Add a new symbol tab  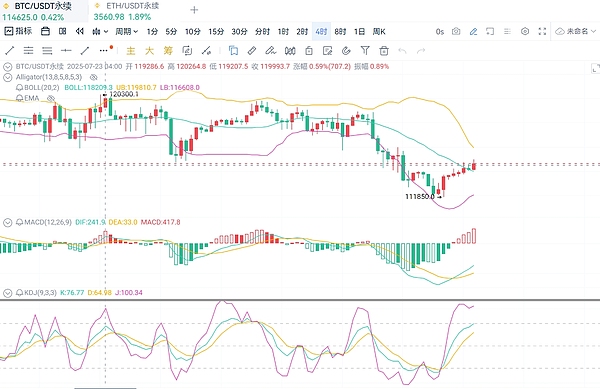tap(194, 10)
